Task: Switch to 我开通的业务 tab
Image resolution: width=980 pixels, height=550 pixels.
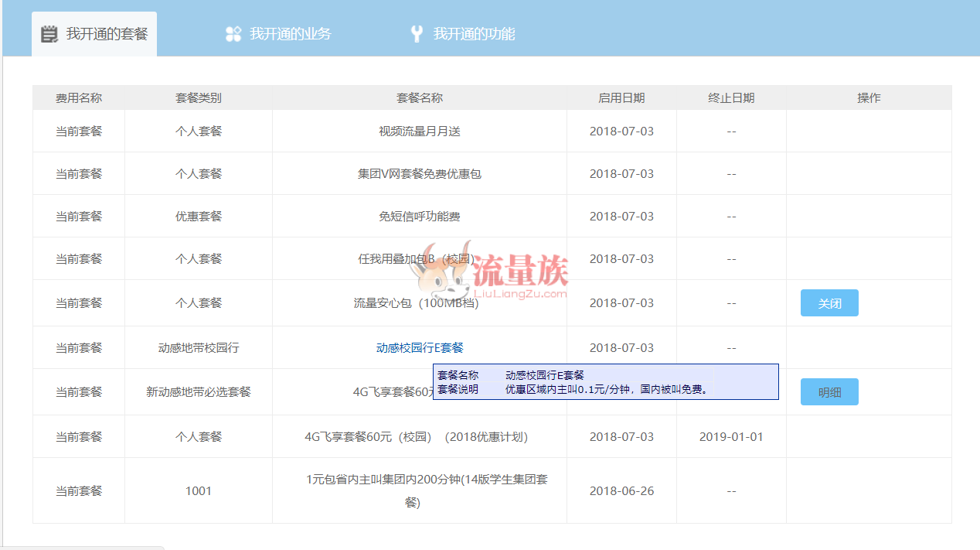Action: 277,34
